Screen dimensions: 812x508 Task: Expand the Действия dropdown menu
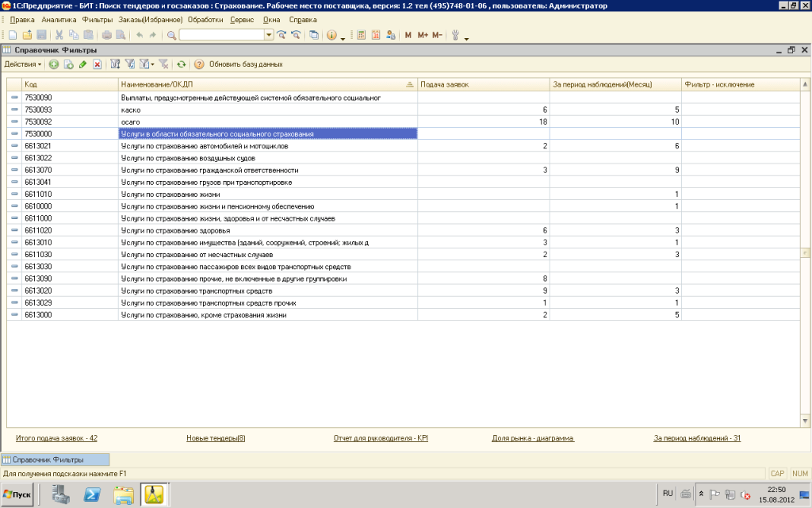[22, 64]
